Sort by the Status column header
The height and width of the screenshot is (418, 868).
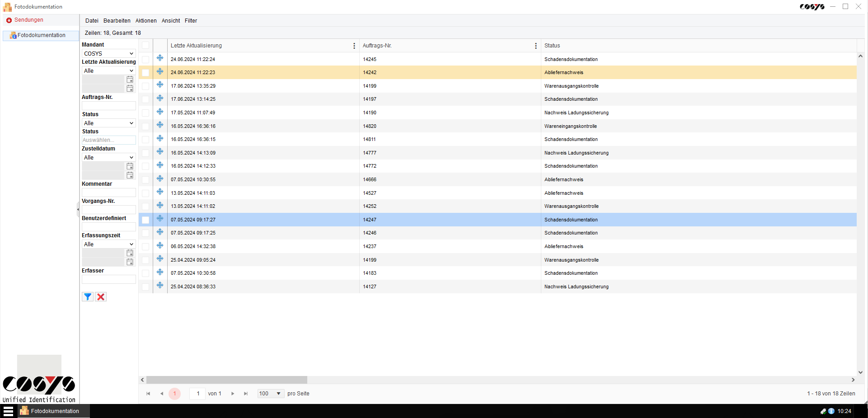pyautogui.click(x=552, y=46)
